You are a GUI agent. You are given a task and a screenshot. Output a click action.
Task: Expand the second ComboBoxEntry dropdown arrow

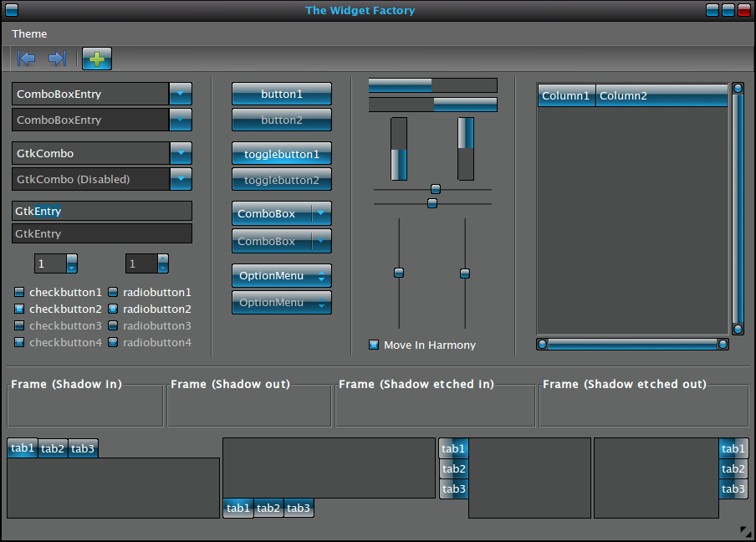pos(181,120)
